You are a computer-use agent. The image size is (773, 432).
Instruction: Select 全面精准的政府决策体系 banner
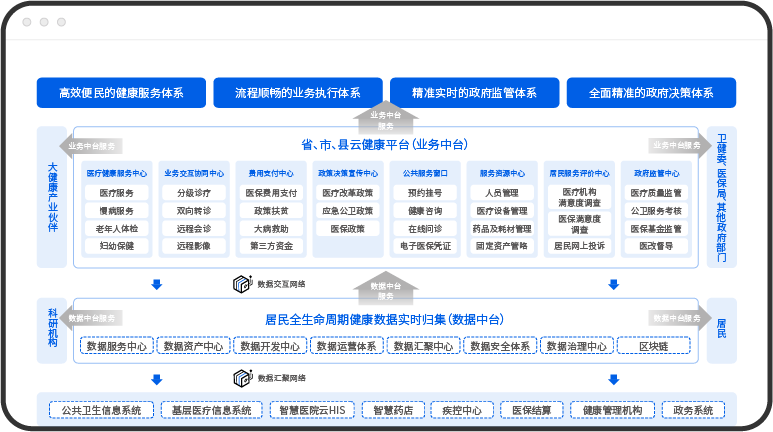point(651,92)
